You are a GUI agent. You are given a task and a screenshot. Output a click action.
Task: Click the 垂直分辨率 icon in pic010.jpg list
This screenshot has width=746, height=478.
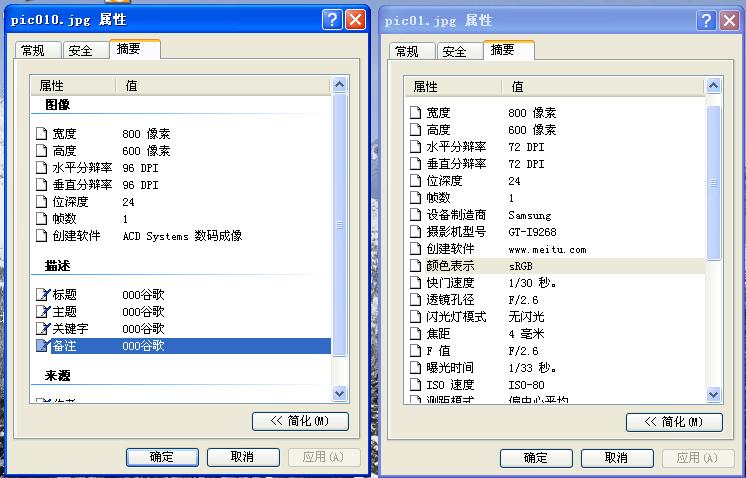coord(42,185)
